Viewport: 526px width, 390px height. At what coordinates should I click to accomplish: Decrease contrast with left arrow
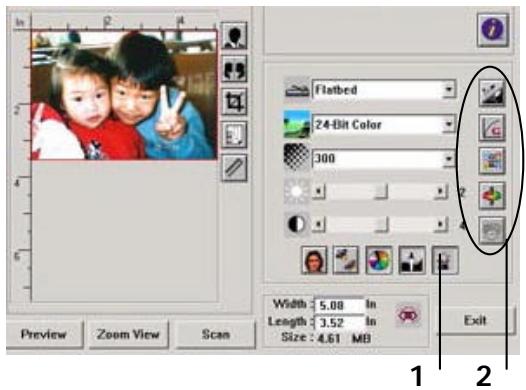tap(319, 225)
